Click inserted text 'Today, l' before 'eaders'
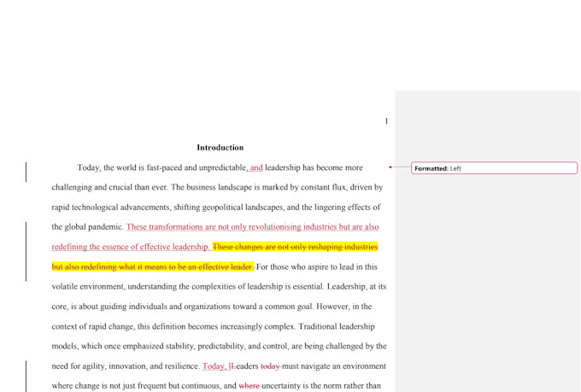This screenshot has height=392, width=581. (218, 366)
